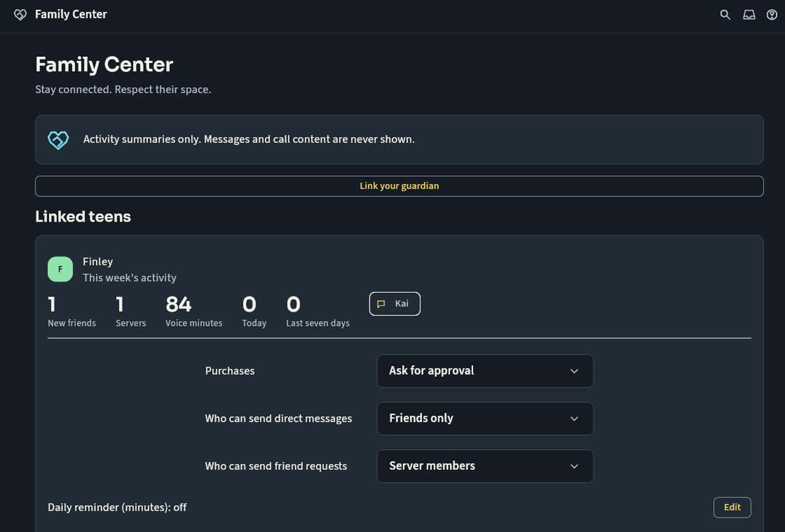Click the Servers count stat
Viewport: 785px width, 532px height.
(x=130, y=311)
